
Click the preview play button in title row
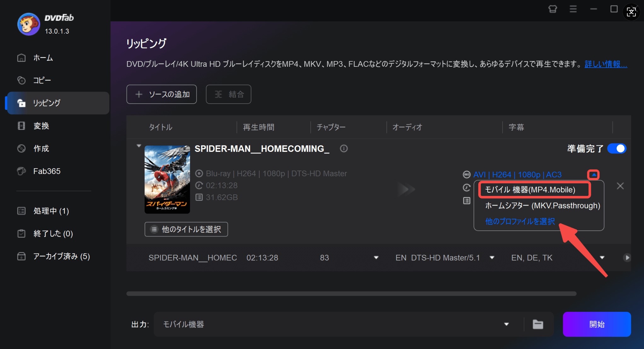tap(627, 258)
